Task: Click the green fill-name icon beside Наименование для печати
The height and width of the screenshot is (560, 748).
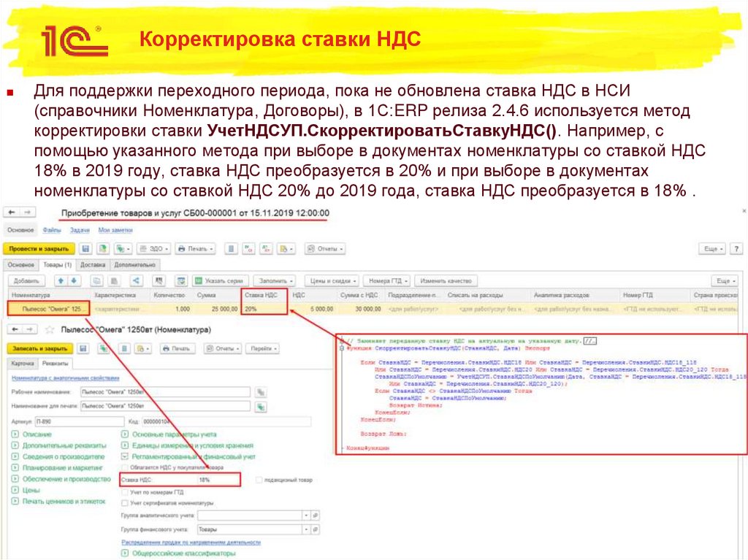Action: click(x=261, y=407)
